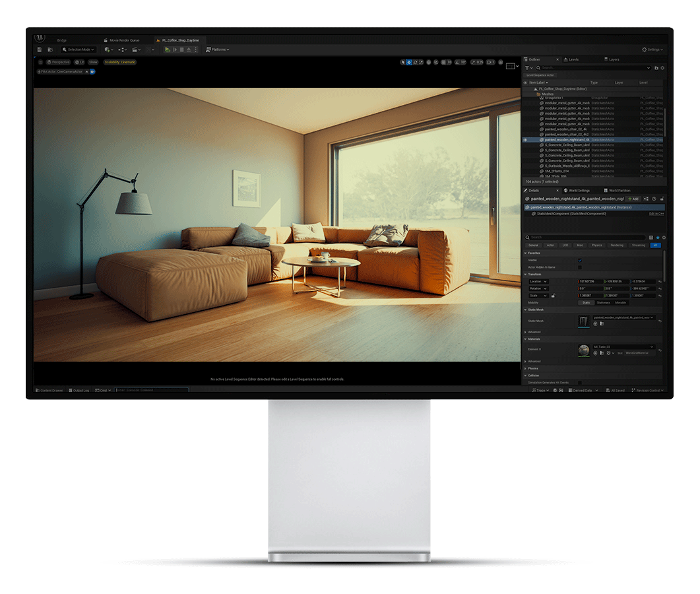Click the Add component button
The width and height of the screenshot is (700, 594).
click(633, 199)
